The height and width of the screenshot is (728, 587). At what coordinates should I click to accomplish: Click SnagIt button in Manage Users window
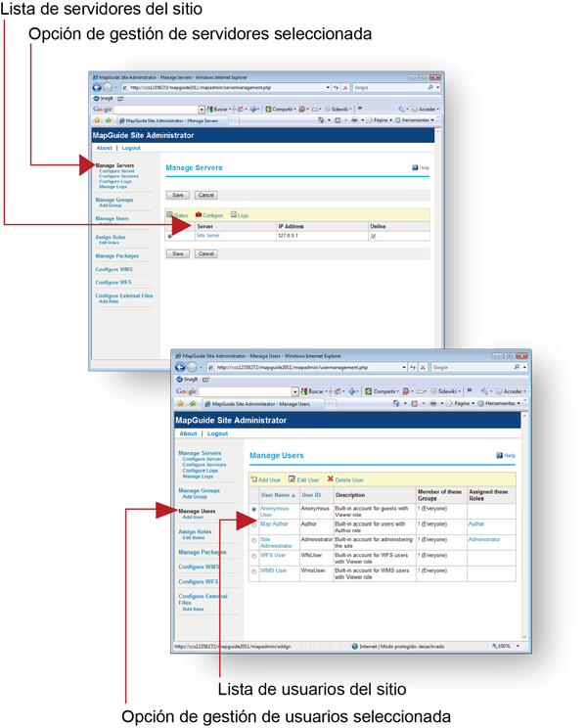coord(188,380)
